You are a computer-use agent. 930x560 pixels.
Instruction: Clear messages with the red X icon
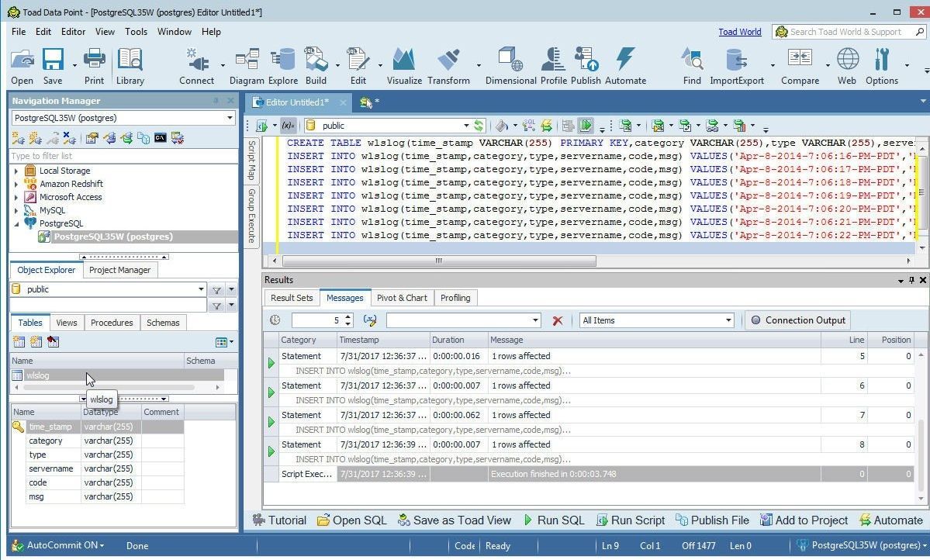click(x=557, y=320)
